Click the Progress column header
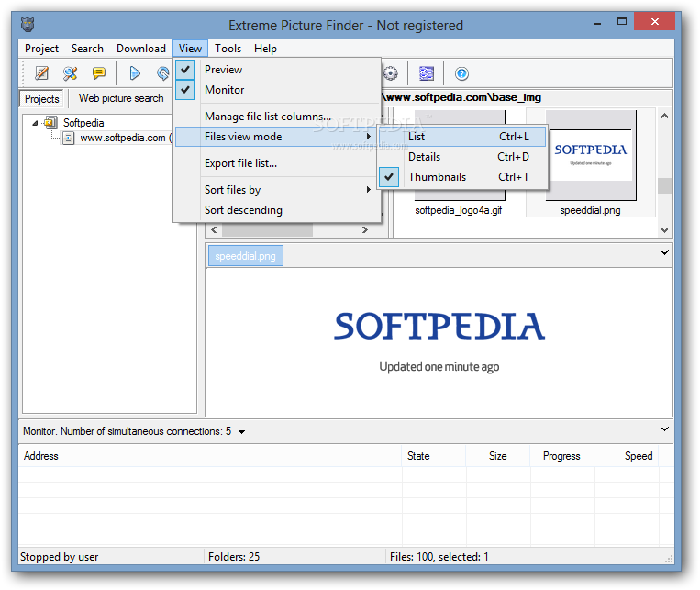This screenshot has width=700, height=590. [561, 456]
